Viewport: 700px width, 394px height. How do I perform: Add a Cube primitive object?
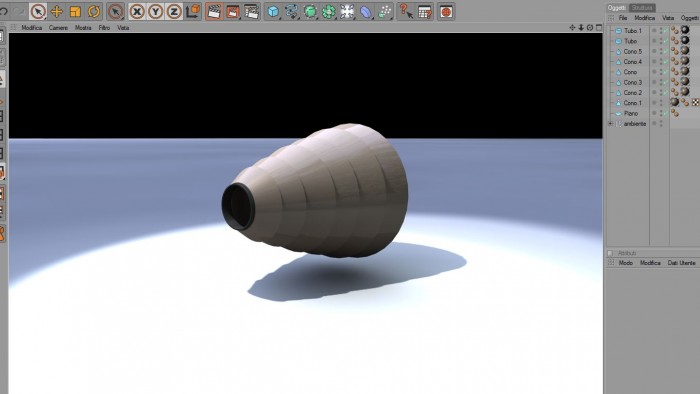click(273, 12)
